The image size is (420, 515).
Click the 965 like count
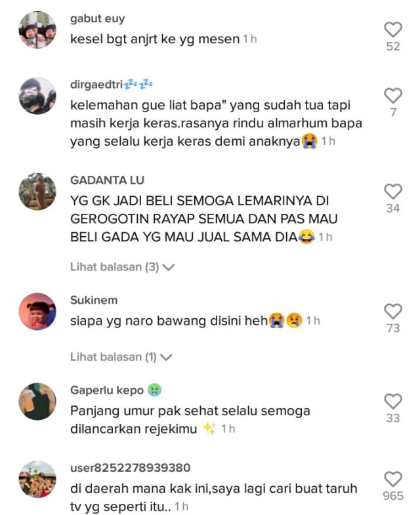coord(393,495)
